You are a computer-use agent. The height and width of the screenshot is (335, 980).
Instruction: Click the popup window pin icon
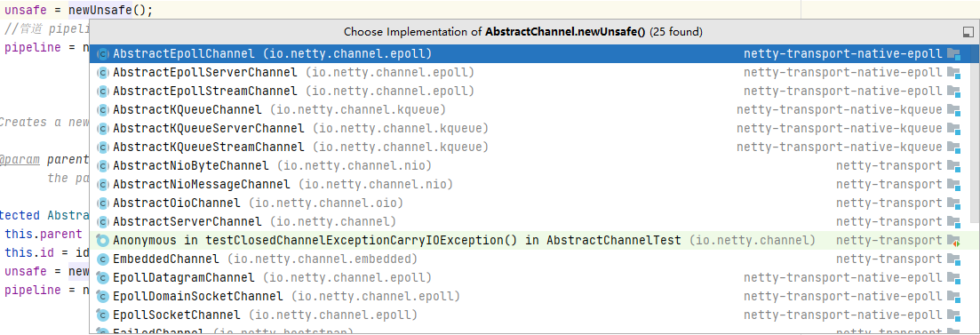(968, 32)
